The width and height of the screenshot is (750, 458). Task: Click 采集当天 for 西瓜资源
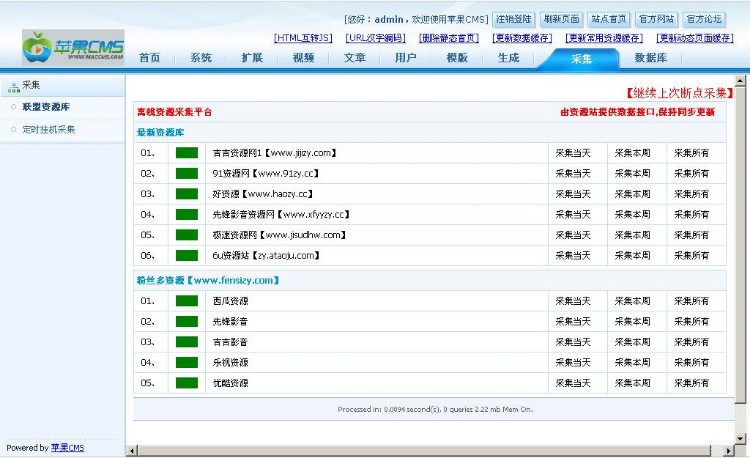click(x=573, y=301)
